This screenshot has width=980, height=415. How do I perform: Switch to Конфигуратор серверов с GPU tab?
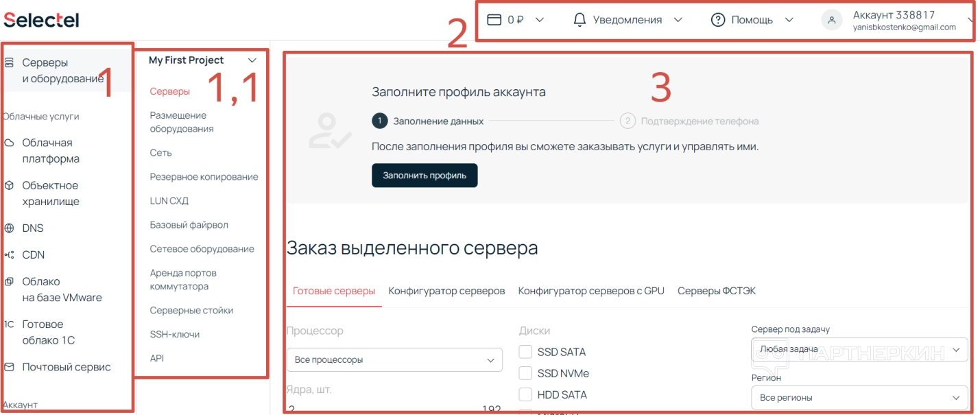[591, 291]
